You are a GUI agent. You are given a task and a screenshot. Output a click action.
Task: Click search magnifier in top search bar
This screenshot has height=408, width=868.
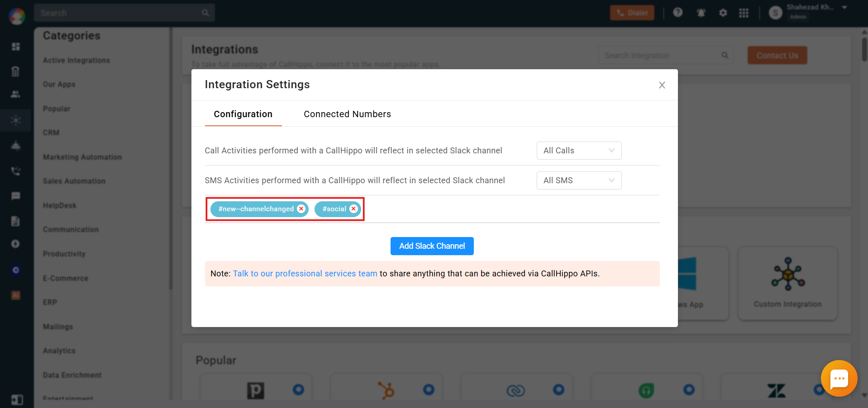click(205, 13)
